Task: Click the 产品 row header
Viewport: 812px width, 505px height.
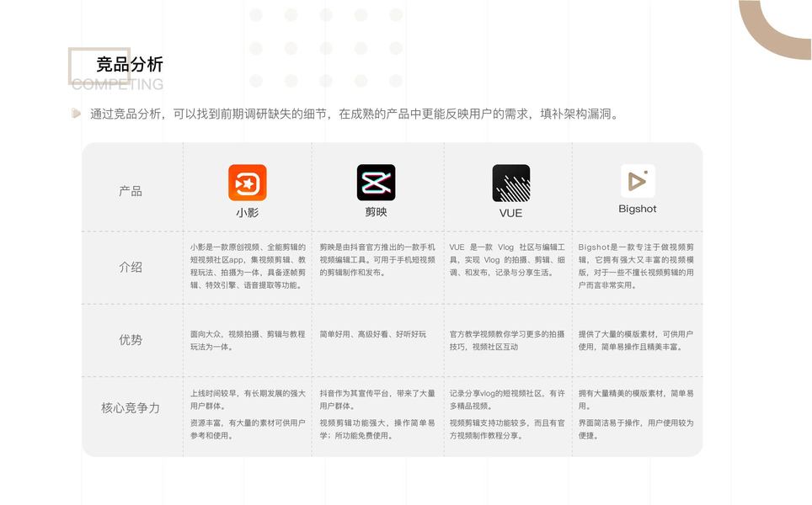Action: (131, 191)
